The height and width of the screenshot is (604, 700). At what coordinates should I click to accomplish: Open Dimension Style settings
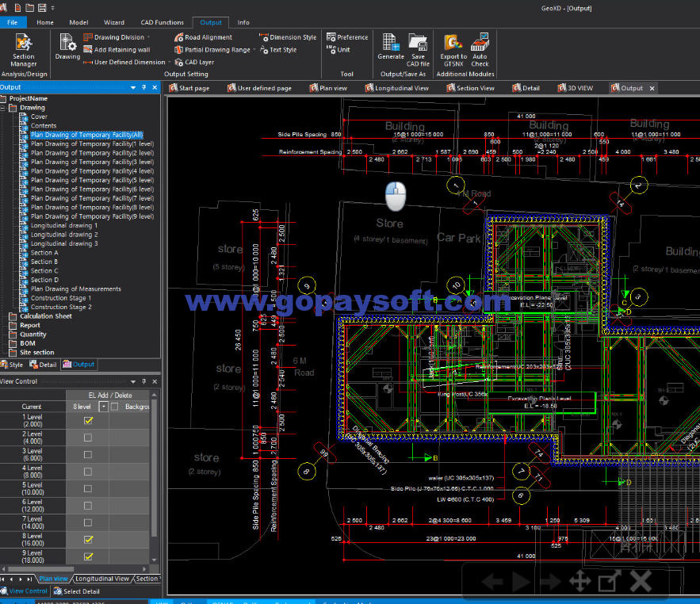pos(288,37)
